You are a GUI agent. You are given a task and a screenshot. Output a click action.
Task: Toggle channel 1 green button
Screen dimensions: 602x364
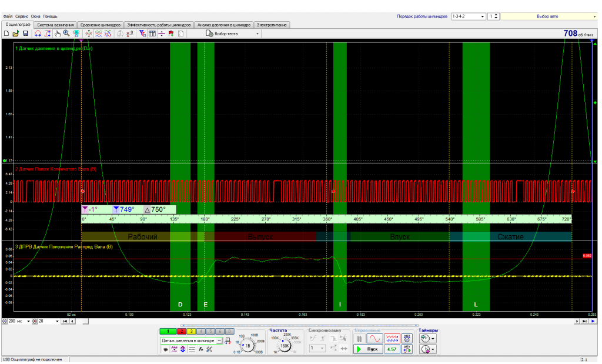[168, 331]
